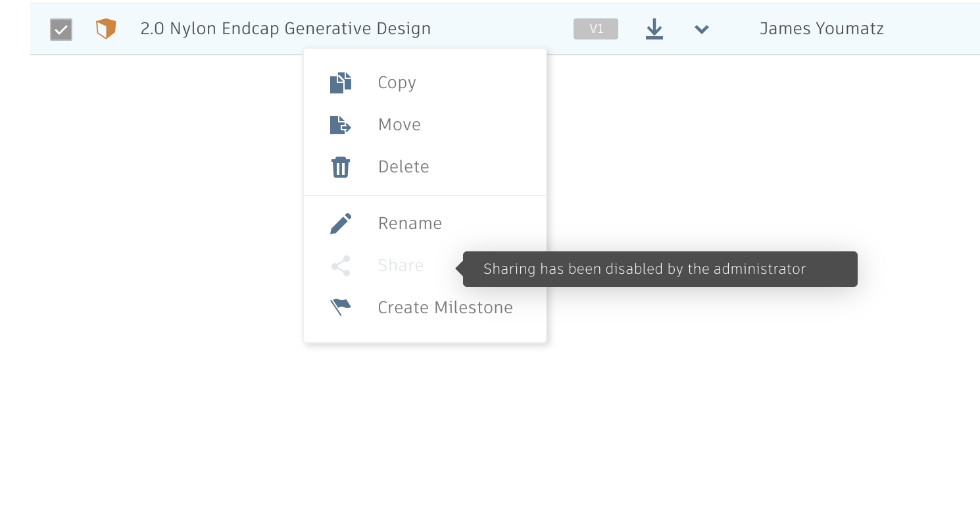Image resolution: width=980 pixels, height=508 pixels.
Task: Click the owner name James Youmatz
Action: click(821, 29)
